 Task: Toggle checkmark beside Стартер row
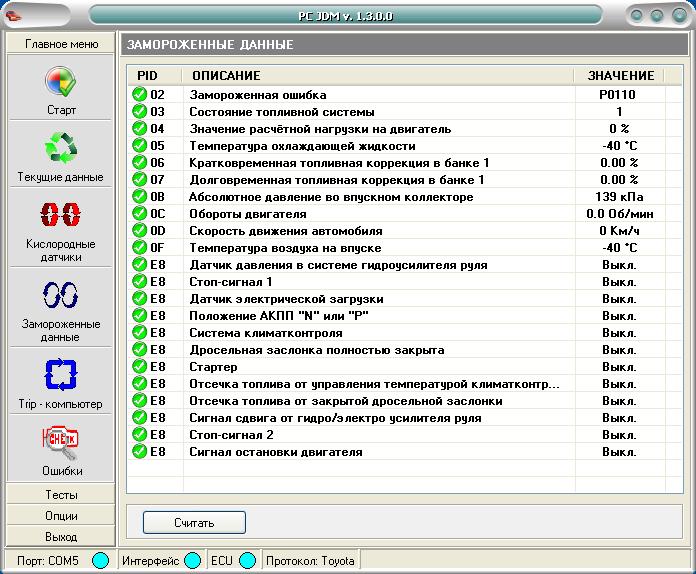[139, 367]
